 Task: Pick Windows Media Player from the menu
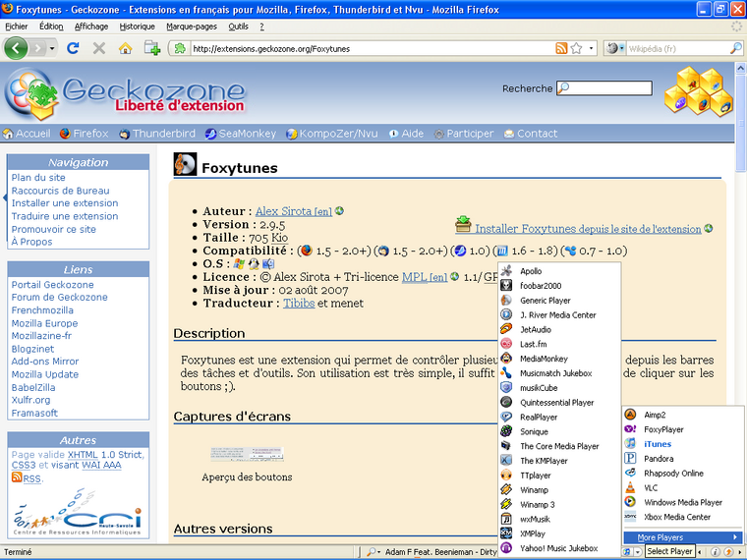click(683, 502)
